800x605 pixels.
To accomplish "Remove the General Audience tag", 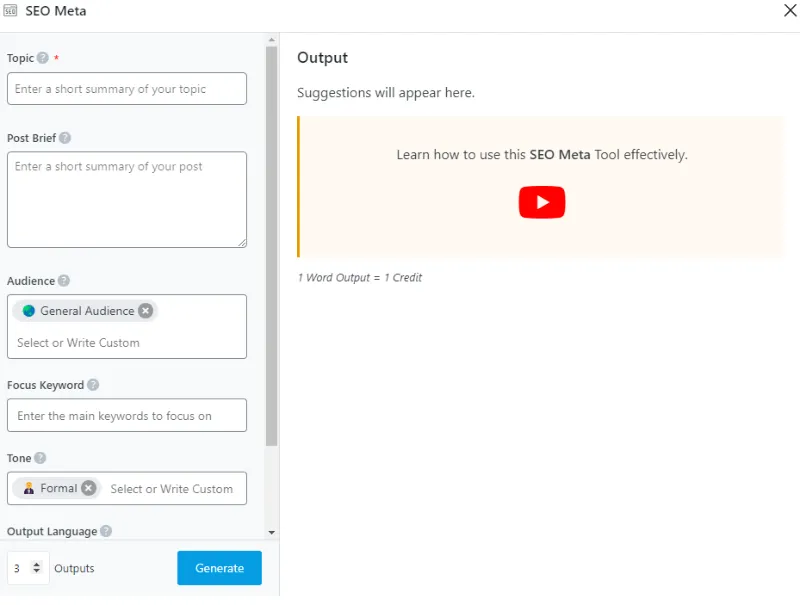I will point(146,311).
